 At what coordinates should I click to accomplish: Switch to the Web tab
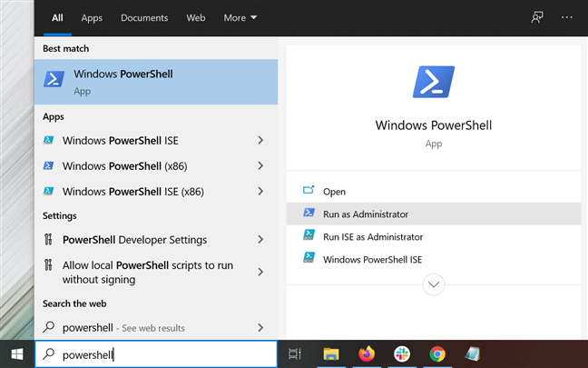coord(196,17)
